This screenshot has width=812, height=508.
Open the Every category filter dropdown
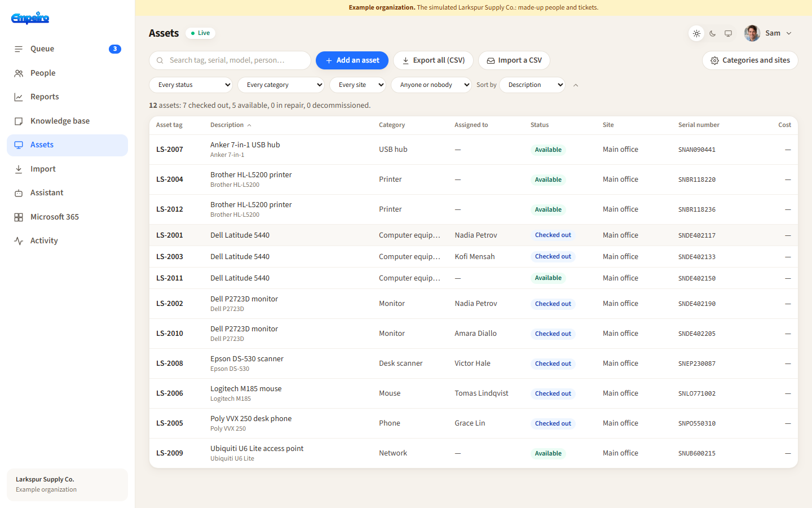[281, 85]
